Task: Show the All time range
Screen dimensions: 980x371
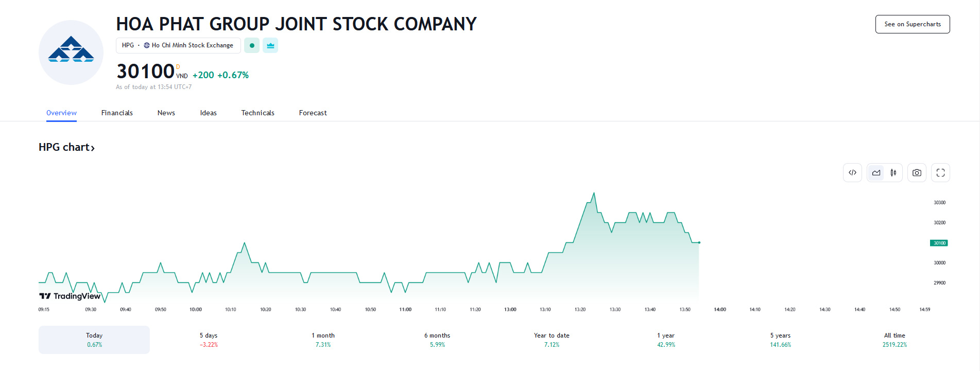Action: pyautogui.click(x=895, y=340)
